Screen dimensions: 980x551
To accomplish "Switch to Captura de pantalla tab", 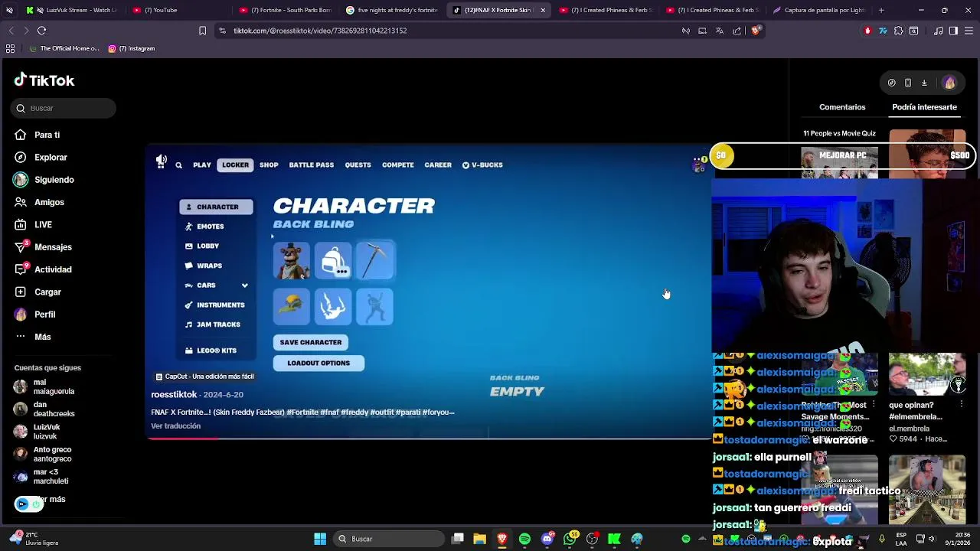I will coord(818,10).
